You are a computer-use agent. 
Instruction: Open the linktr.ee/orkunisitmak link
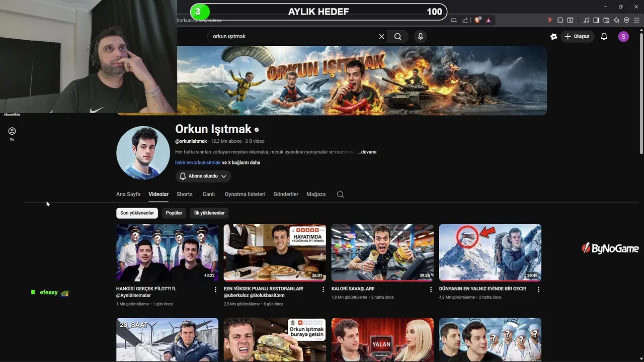click(x=198, y=162)
